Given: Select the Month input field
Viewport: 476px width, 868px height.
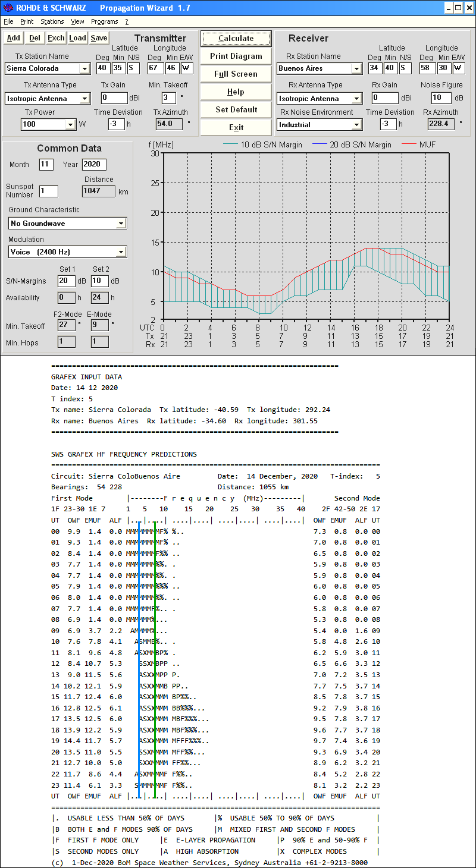Looking at the screenshot, I should (46, 165).
